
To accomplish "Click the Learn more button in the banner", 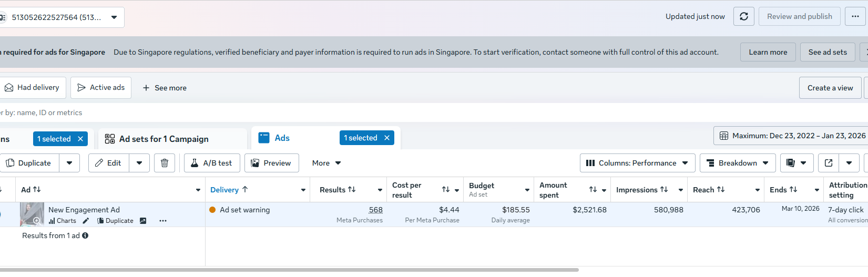I will [x=768, y=52].
